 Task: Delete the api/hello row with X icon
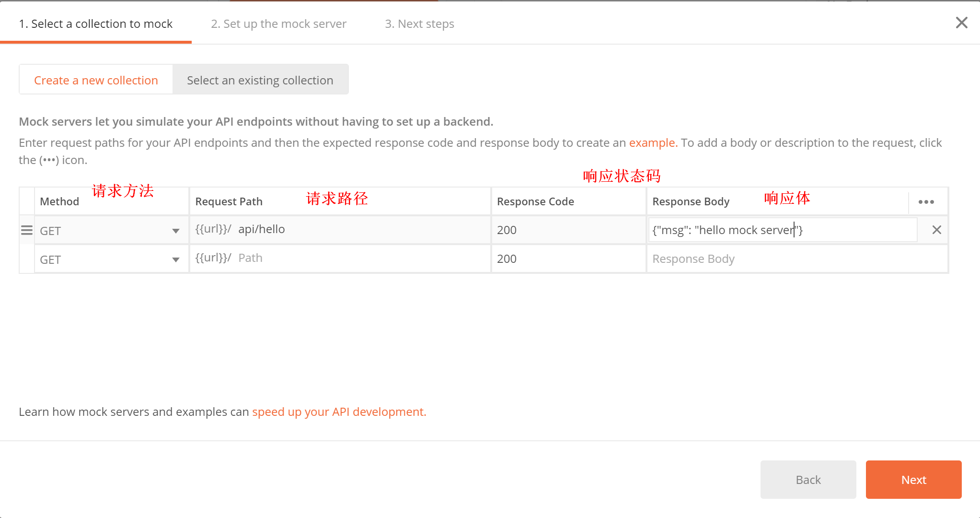pos(936,230)
